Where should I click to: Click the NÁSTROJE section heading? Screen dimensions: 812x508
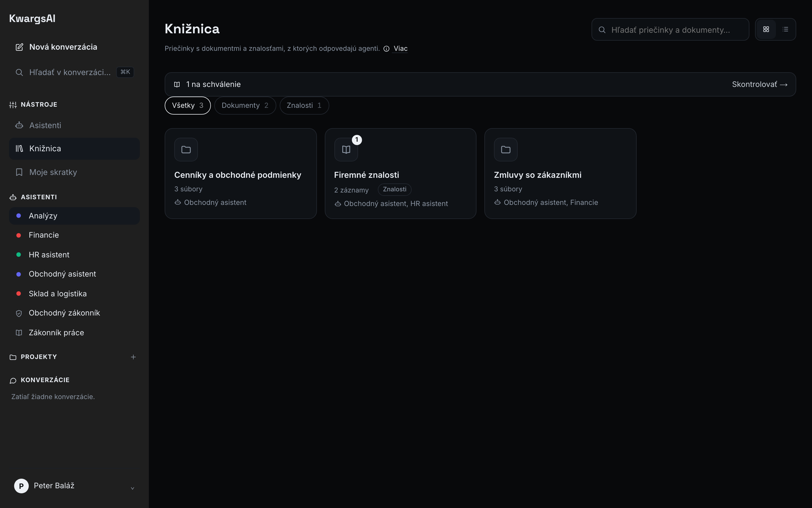pyautogui.click(x=39, y=104)
